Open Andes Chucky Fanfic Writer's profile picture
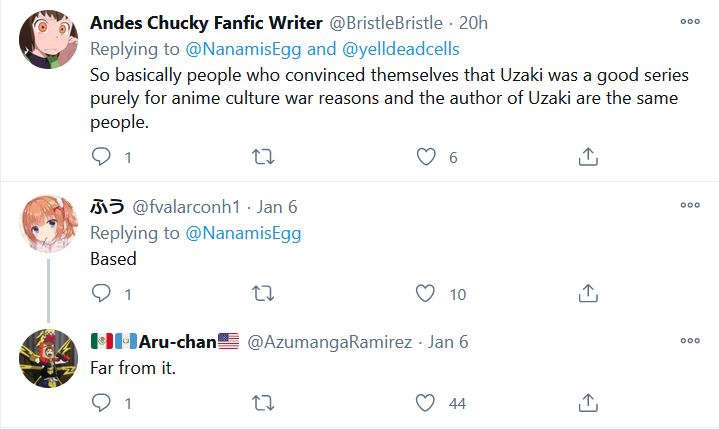This screenshot has height=429, width=719. (x=49, y=41)
